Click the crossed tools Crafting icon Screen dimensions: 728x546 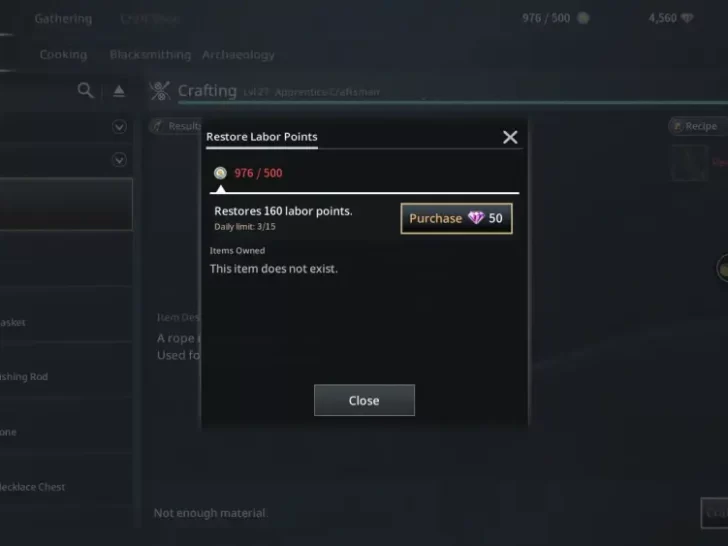point(160,91)
